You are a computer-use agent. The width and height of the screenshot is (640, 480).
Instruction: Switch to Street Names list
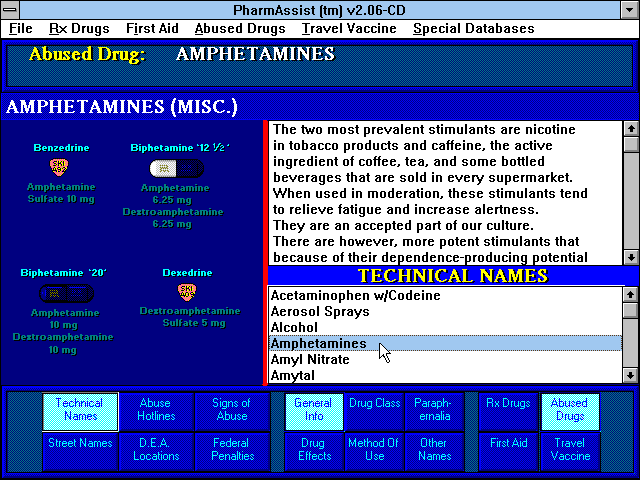(x=80, y=451)
